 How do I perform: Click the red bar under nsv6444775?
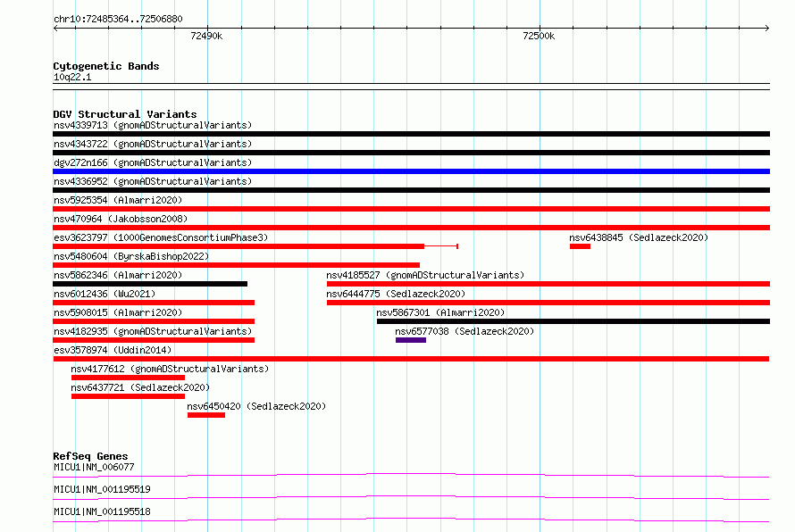click(x=548, y=303)
